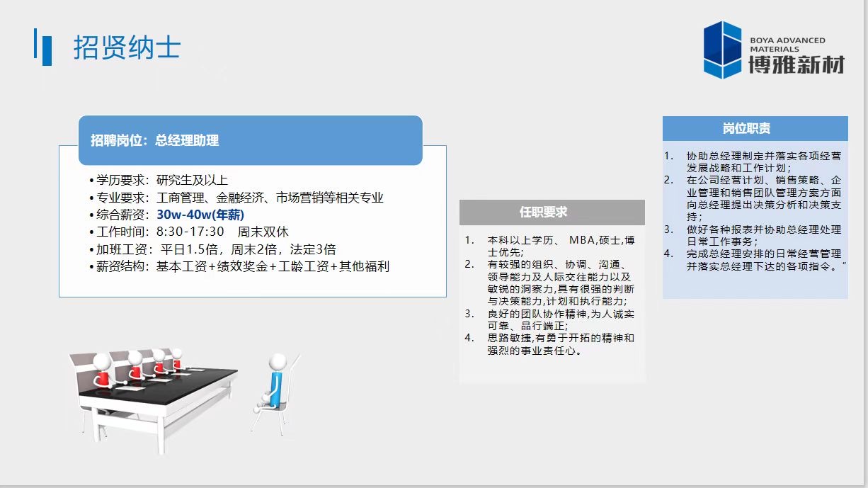This screenshot has width=868, height=488.
Task: Select the BOYA ADVANCED MATERIALS English text
Action: 787,45
